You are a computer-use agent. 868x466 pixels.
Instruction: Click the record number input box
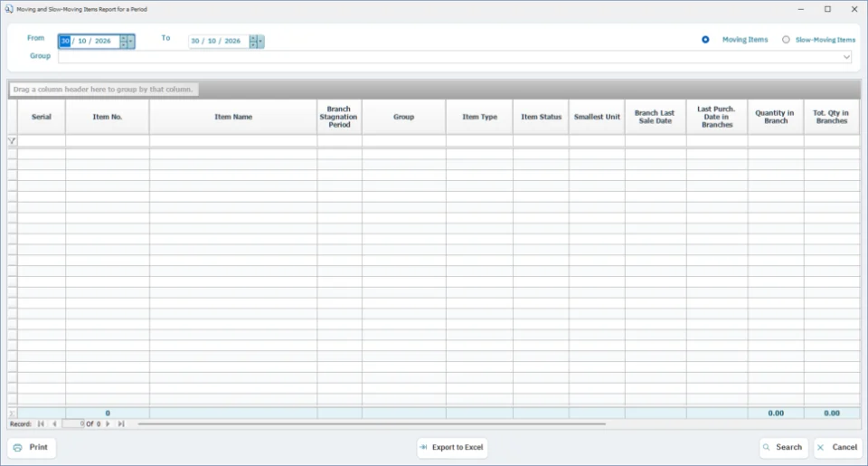pos(73,423)
